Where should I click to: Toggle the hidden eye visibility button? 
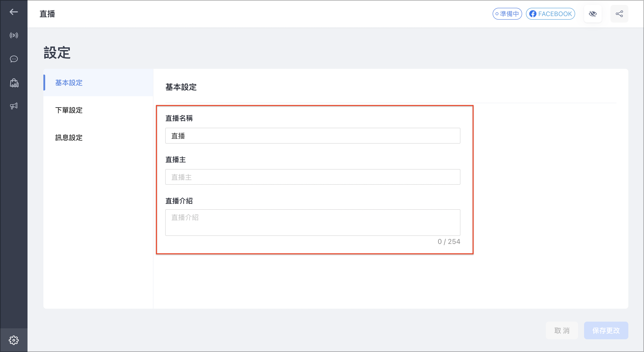click(x=593, y=14)
